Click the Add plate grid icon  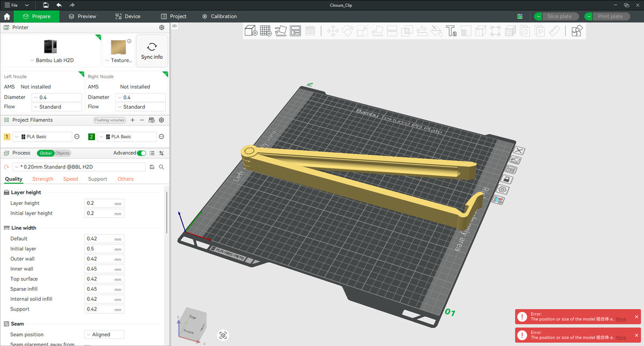point(266,31)
